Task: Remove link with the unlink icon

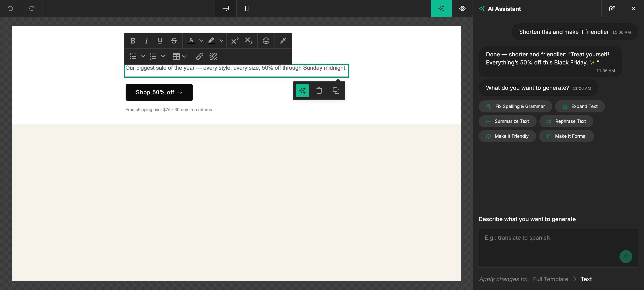Action: tap(213, 56)
